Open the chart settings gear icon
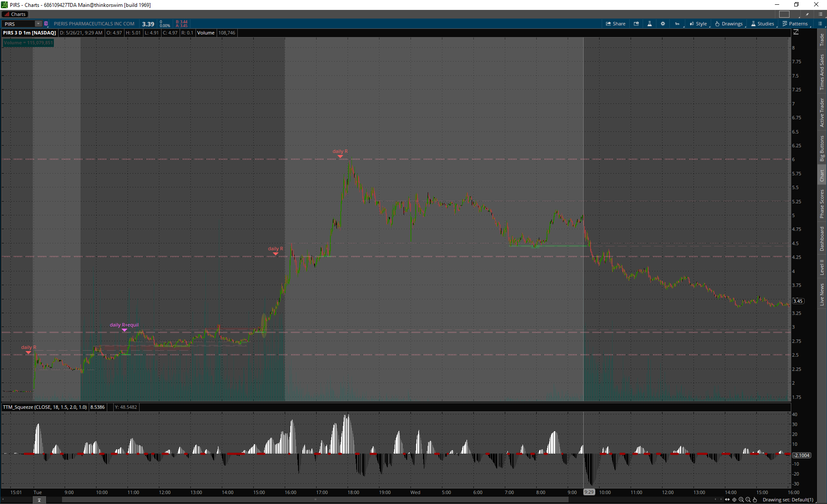 (662, 24)
